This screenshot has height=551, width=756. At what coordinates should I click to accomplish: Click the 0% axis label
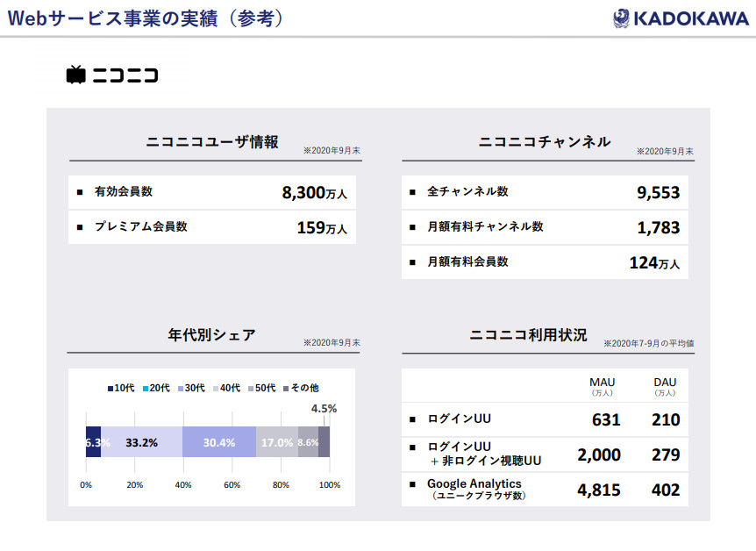[86, 485]
